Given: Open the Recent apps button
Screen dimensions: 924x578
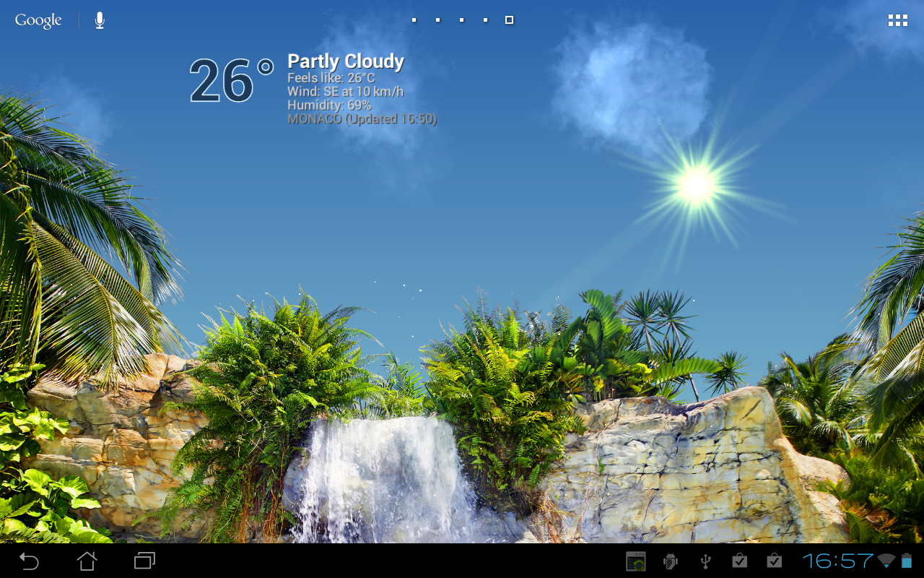Looking at the screenshot, I should click(x=144, y=561).
